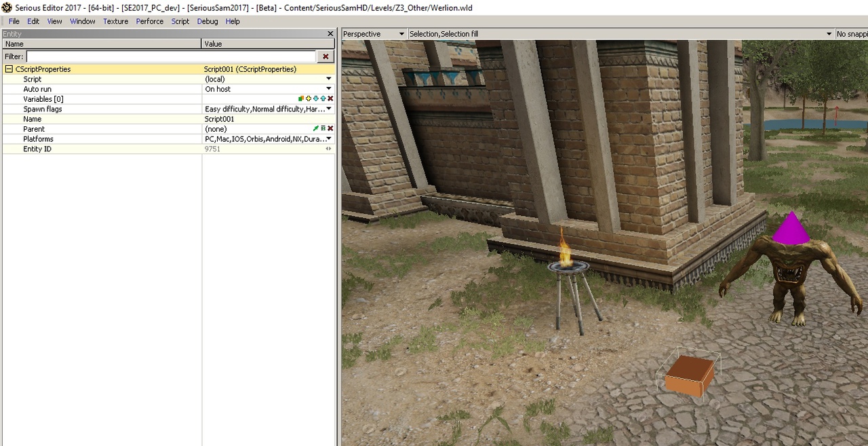Open the 'Selection,Selection fill' dropdown

(x=829, y=34)
